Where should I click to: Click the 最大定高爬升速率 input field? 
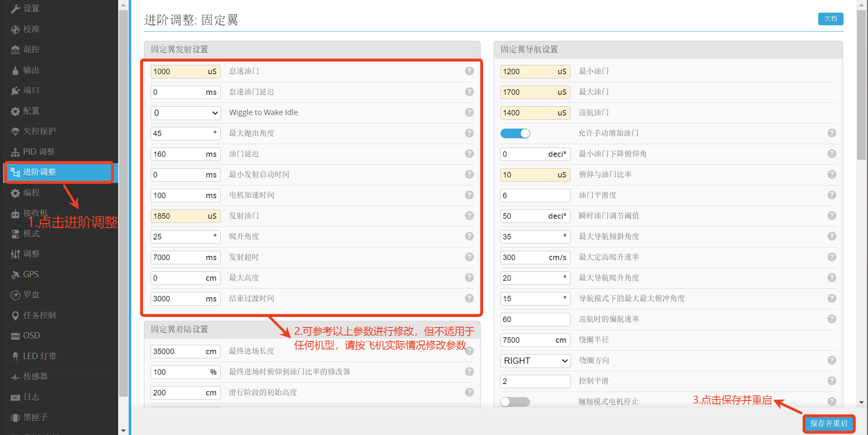tap(535, 258)
